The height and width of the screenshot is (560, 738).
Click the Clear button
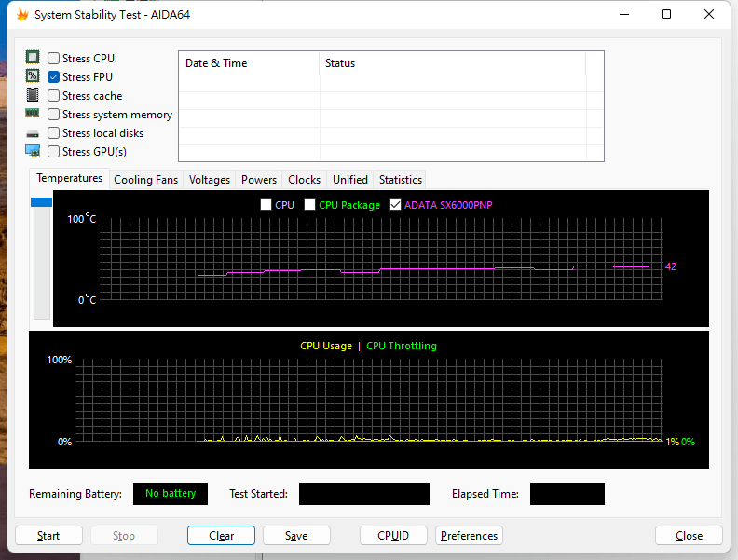221,536
